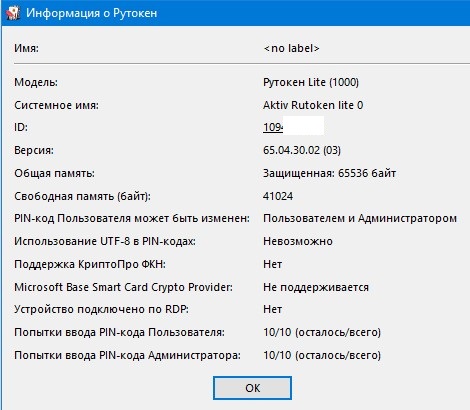Click 'Нет' next to RDP connection row
Screen dimensions: 470x410
[x=272, y=309]
